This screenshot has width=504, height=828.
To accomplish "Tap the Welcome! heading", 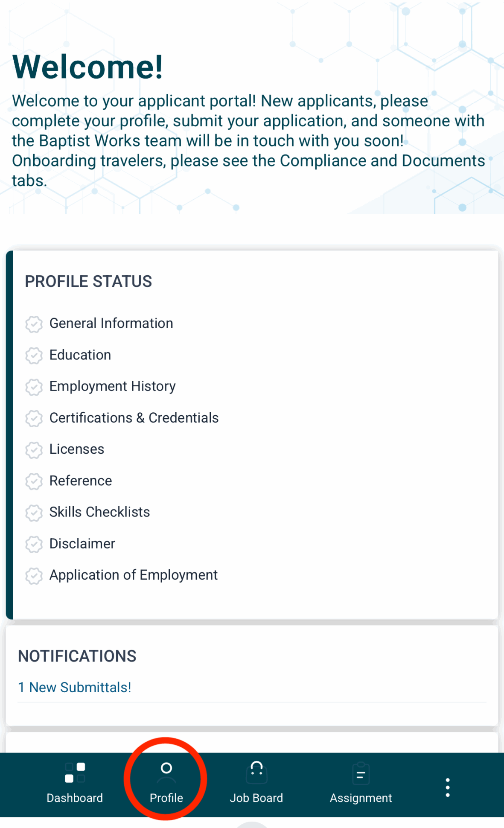I will (87, 67).
